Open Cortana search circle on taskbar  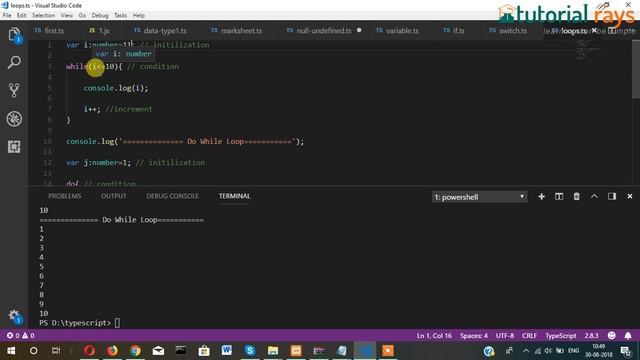(x=33, y=351)
